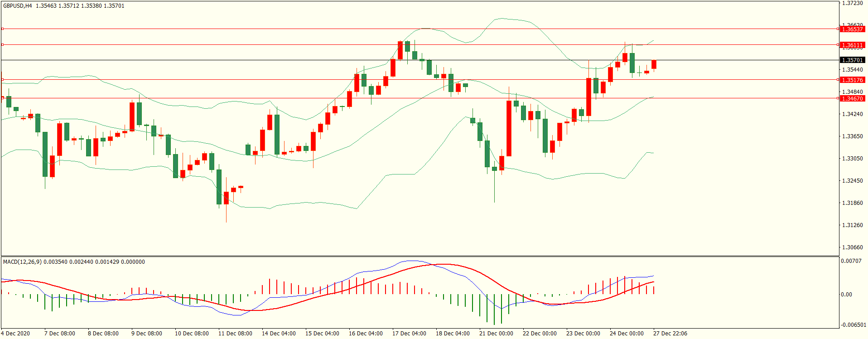Click the 21 Dec 00:00 time label

click(x=496, y=334)
